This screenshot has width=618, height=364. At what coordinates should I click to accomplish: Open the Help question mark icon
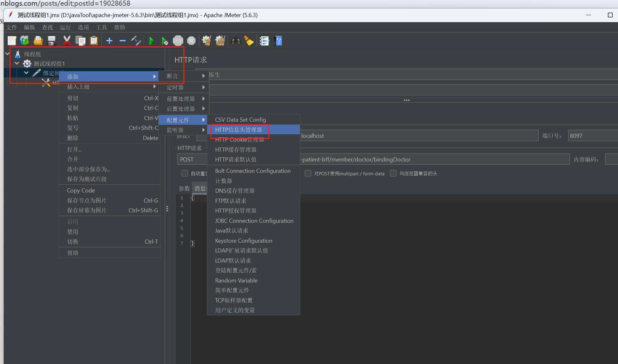pos(278,41)
